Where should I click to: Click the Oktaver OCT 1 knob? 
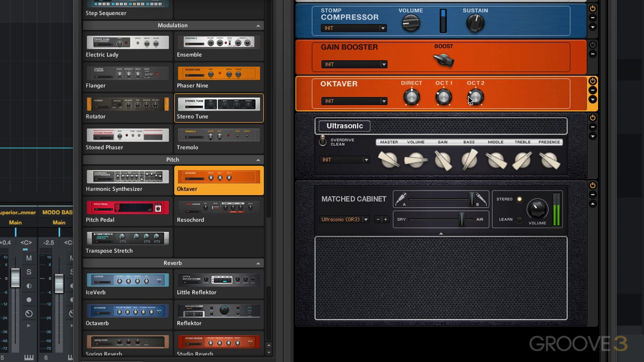coord(444,97)
